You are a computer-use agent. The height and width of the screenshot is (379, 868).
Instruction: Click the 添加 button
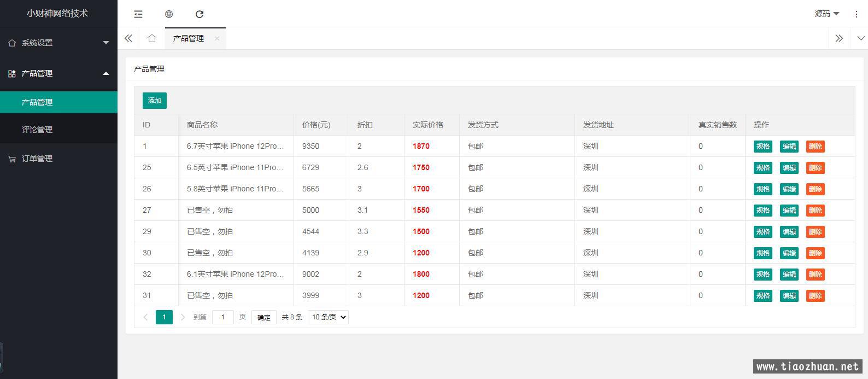[x=155, y=101]
